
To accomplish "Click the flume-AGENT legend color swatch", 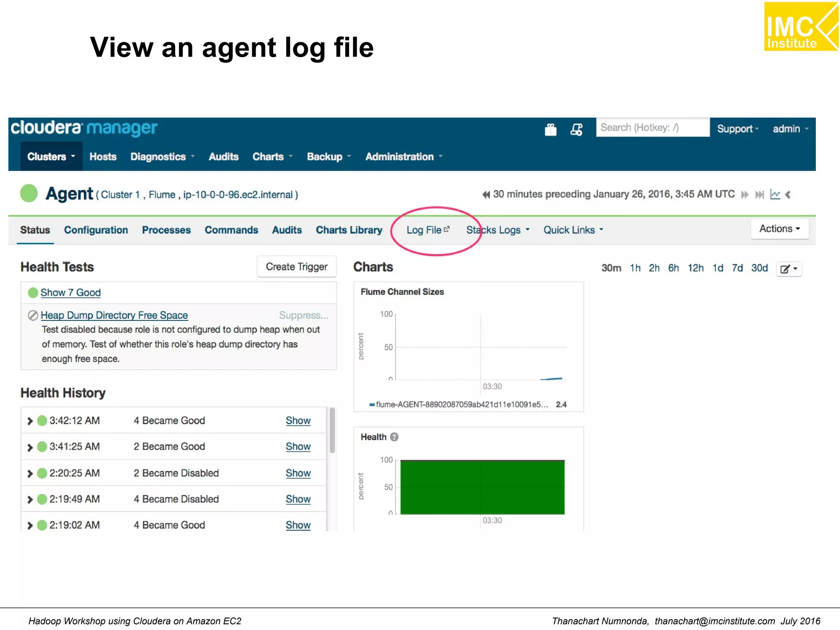I will point(372,405).
